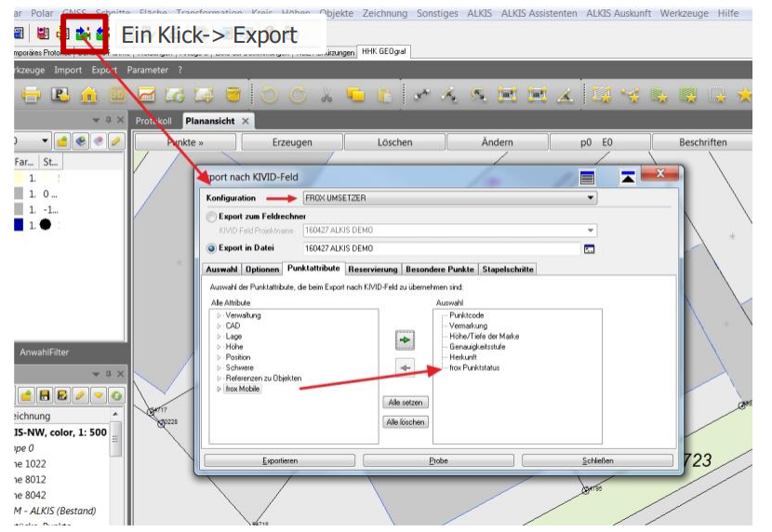Open the ALKIS Auskunft menu
Image resolution: width=772 pixels, height=532 pixels.
[x=619, y=13]
